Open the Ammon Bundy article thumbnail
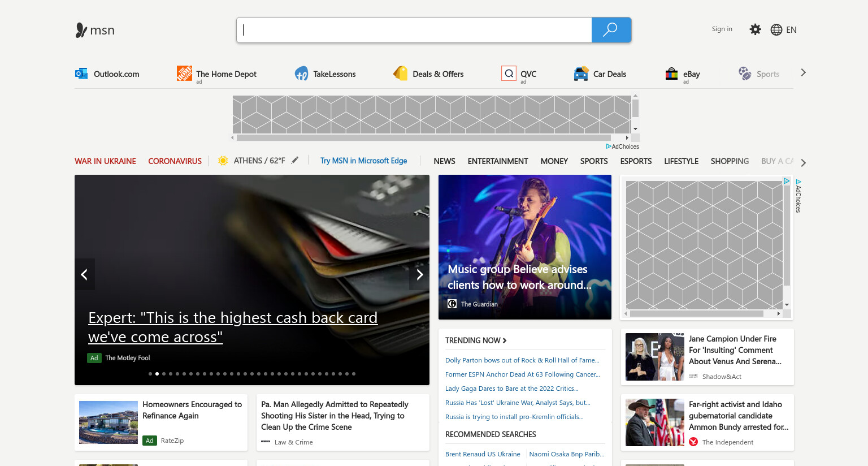This screenshot has width=868, height=466. 655,422
